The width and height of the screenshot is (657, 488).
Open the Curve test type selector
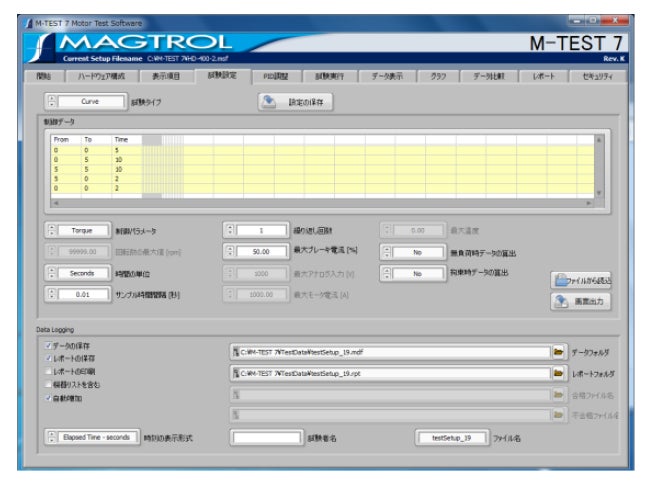point(85,101)
